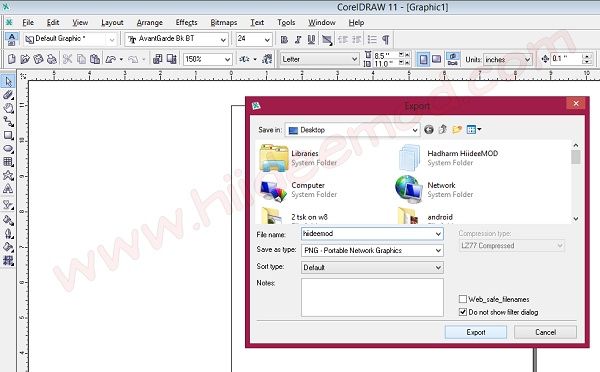This screenshot has height=372, width=600.
Task: Open the Default Graphic style dropdown
Action: (x=112, y=39)
